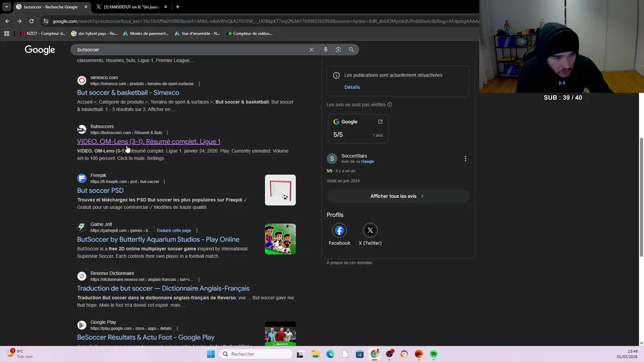644x362 pixels.
Task: Open Traduction de but soccer Reverso link
Action: point(163,288)
